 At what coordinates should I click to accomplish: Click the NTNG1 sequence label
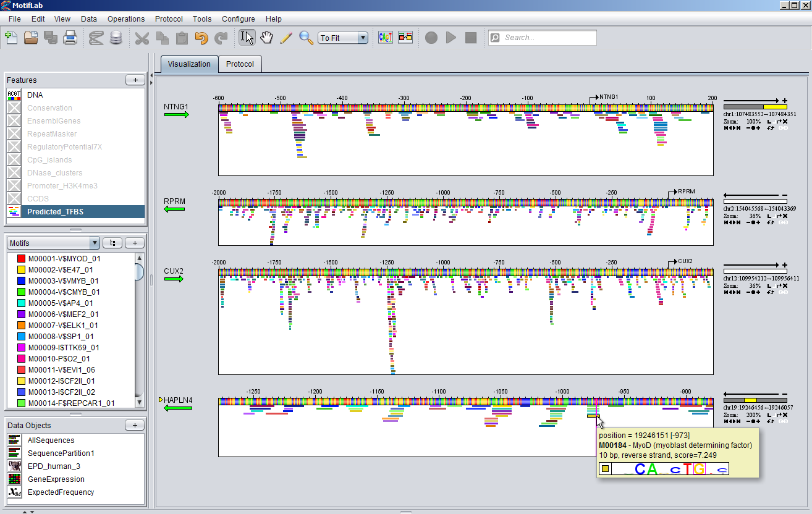[x=176, y=106]
